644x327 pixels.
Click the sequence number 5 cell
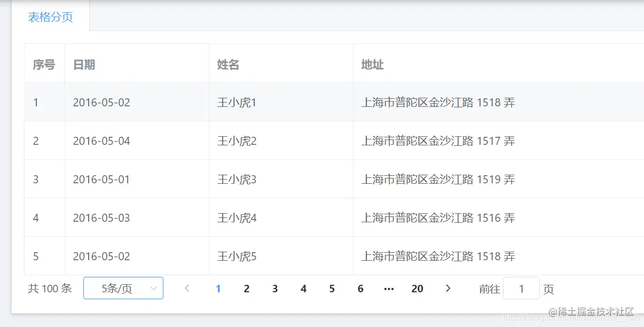pos(44,256)
